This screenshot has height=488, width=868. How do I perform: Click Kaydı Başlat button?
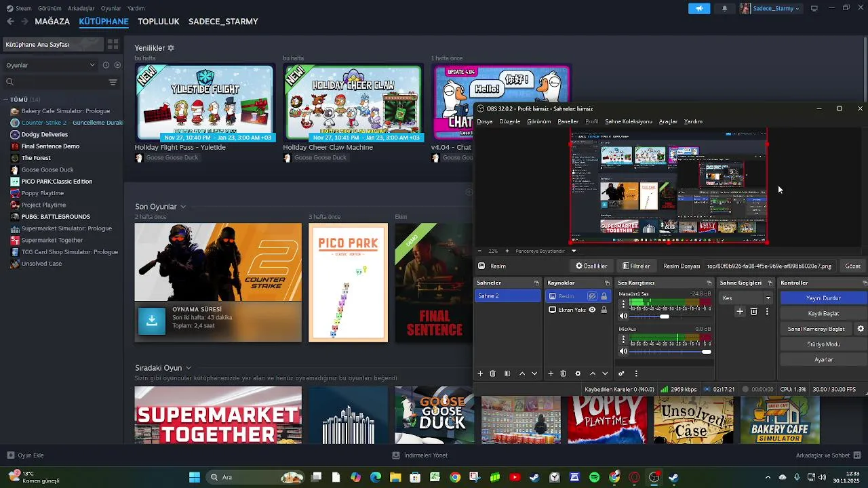[823, 314]
